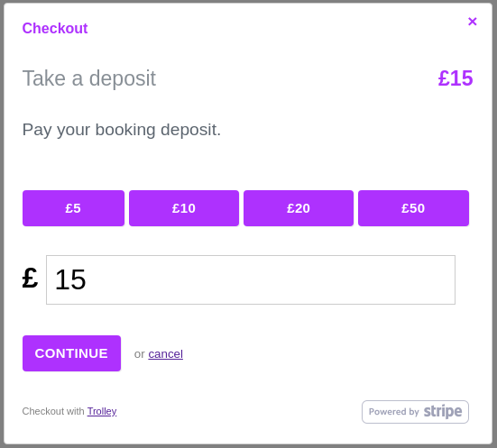
Task: Click the word 'or' beside cancel
Action: coord(140,354)
